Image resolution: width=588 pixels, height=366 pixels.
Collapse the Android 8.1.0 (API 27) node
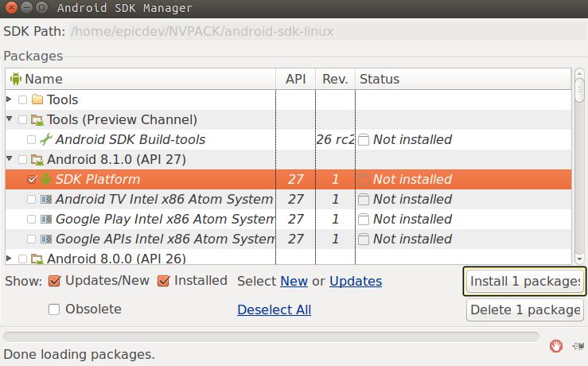(x=9, y=158)
